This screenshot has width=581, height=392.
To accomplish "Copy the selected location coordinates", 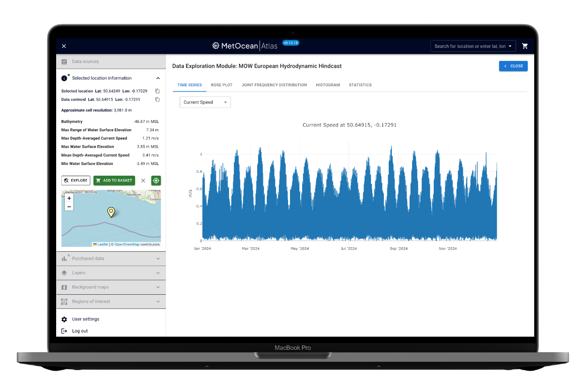I will pos(157,91).
